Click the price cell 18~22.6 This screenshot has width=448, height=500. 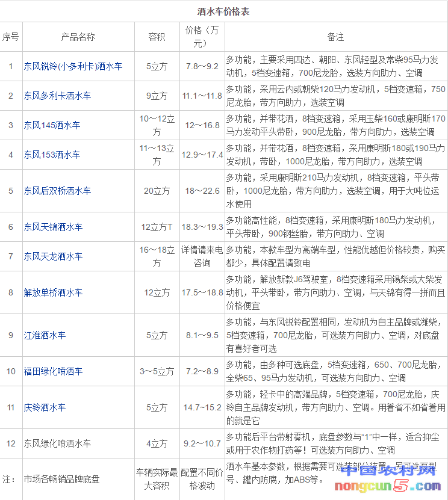pos(202,191)
